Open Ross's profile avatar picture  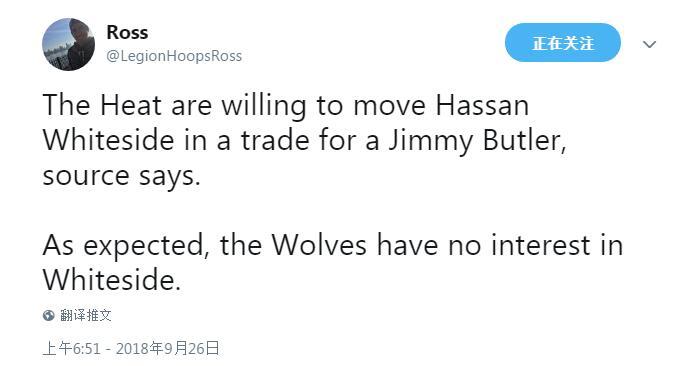68,44
